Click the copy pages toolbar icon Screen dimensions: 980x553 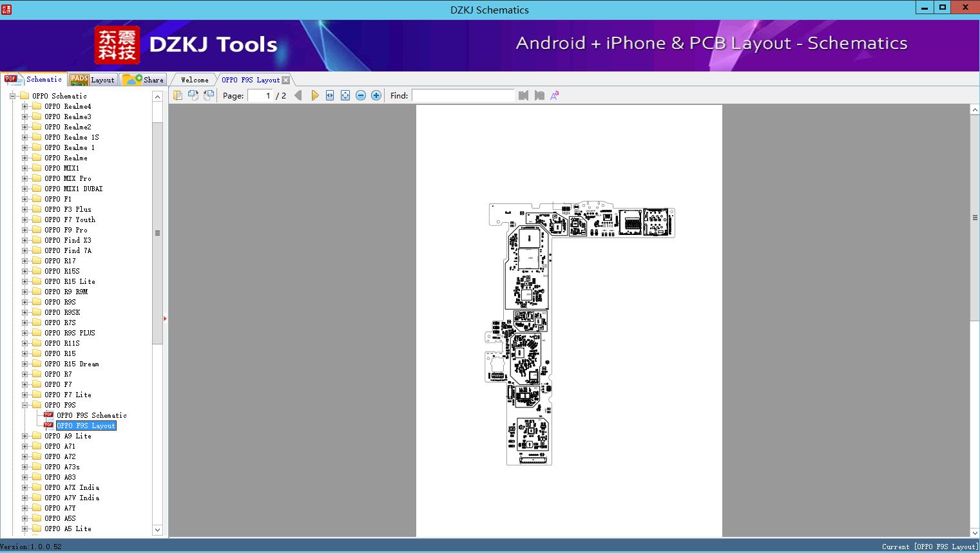tap(177, 95)
